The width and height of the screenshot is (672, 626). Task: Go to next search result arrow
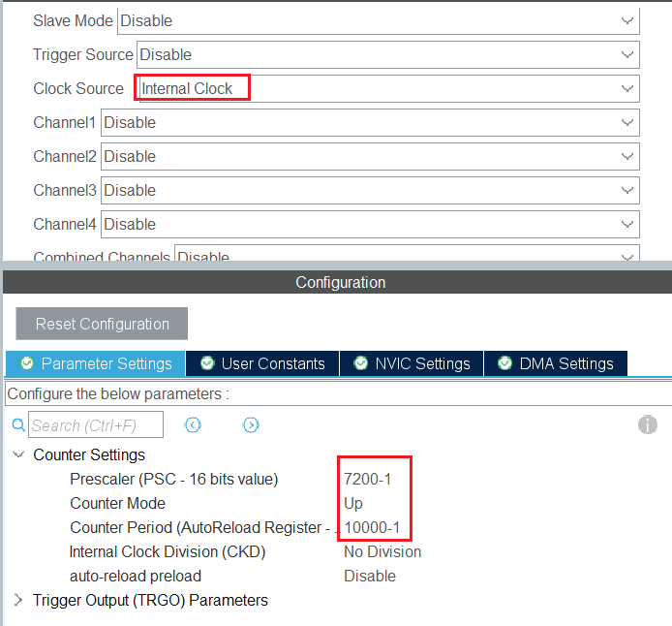click(251, 425)
